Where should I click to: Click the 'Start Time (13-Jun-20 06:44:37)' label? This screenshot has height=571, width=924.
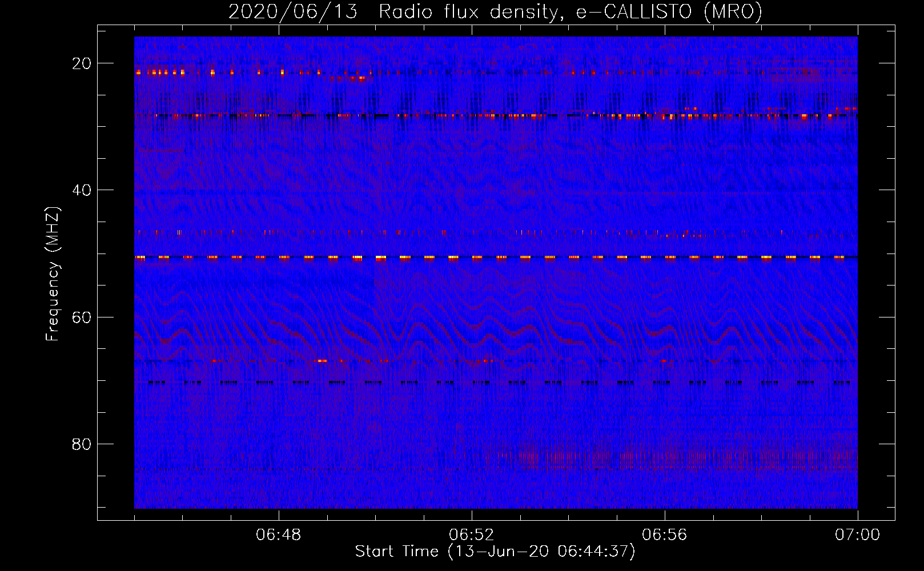tap(495, 552)
